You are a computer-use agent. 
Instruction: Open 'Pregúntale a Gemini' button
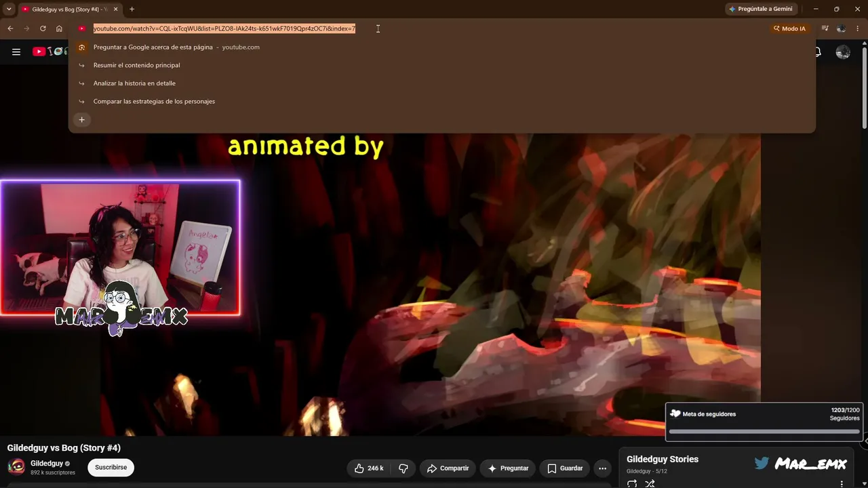tap(760, 9)
